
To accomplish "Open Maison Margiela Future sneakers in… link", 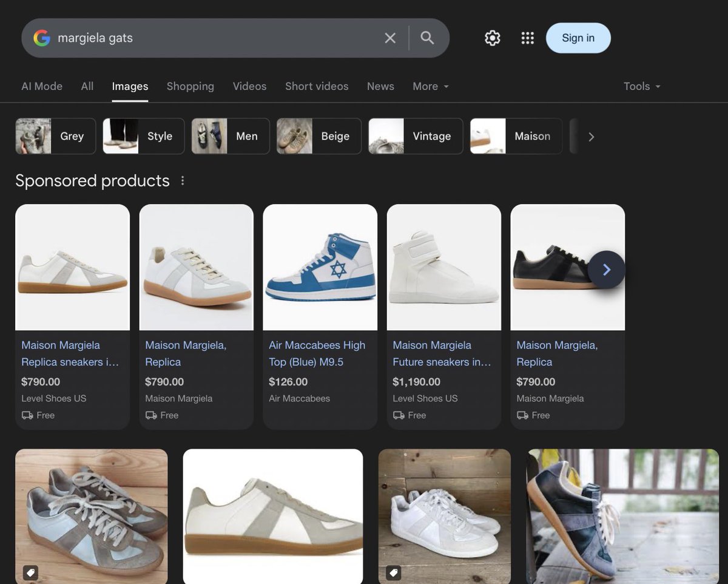I will point(442,353).
